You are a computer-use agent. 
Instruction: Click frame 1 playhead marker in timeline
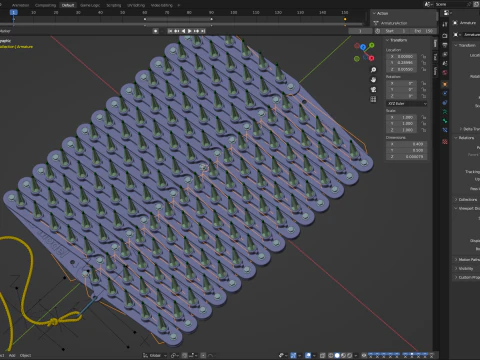pos(13,12)
